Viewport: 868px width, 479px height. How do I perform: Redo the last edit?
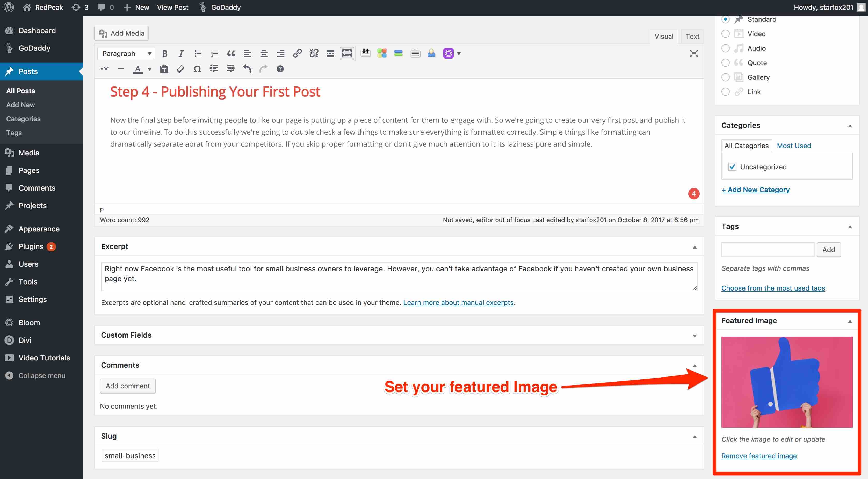pyautogui.click(x=264, y=69)
